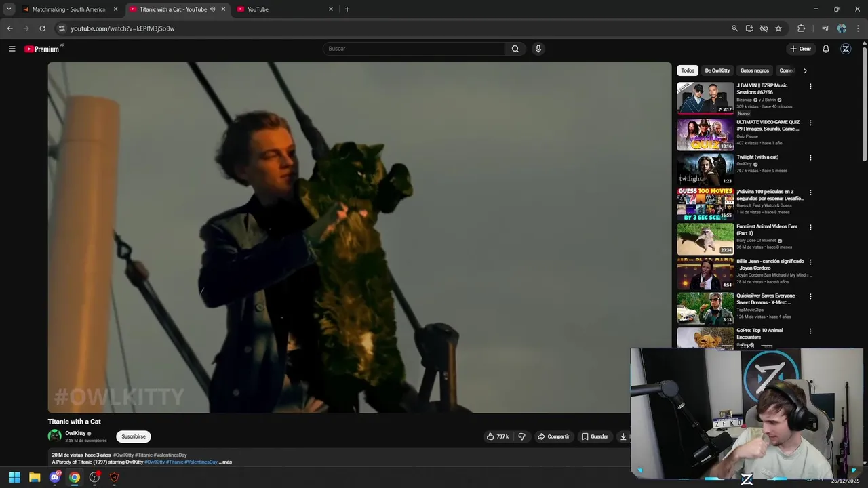
Task: Open Chrome from the taskbar
Action: [75, 477]
